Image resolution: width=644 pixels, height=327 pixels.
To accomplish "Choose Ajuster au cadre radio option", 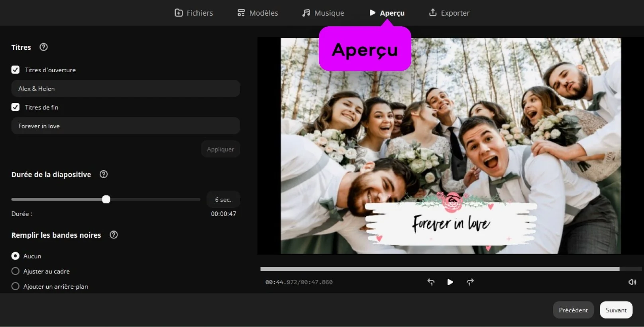I will [16, 271].
